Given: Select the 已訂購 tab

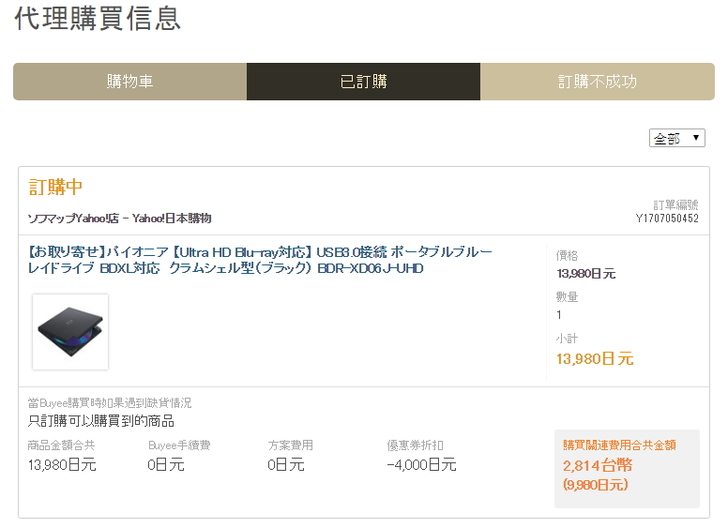Looking at the screenshot, I should [x=364, y=81].
